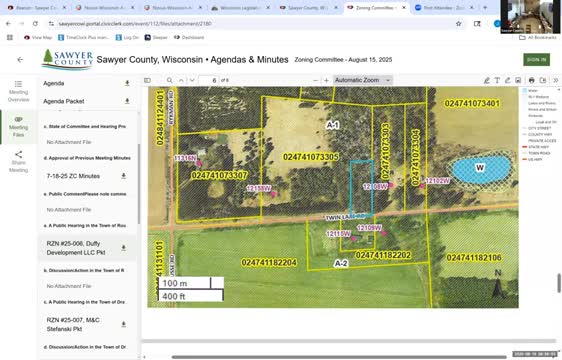The image size is (562, 360).
Task: Open the Meeting Overview sidebar item
Action: 18,91
